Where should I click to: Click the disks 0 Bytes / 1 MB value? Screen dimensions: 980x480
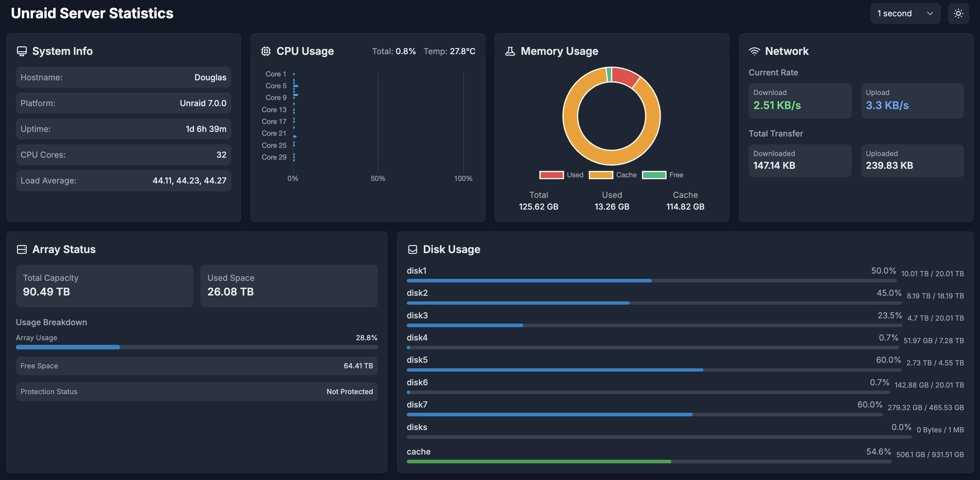[x=940, y=430]
